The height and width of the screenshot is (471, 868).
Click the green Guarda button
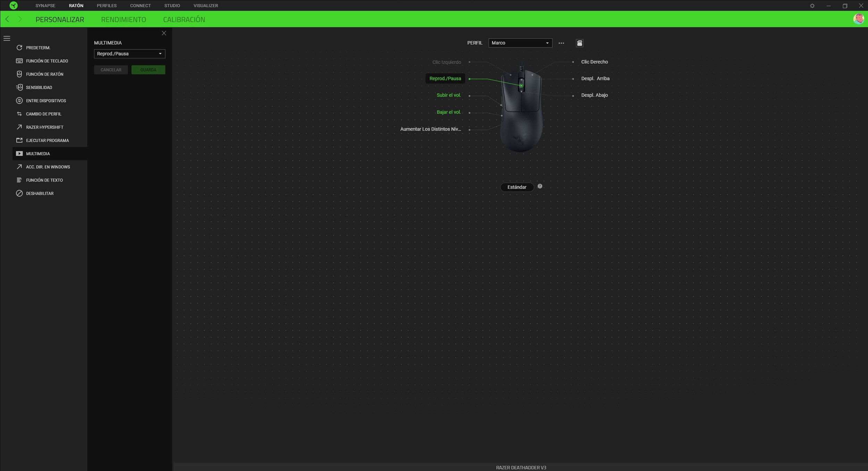(x=148, y=70)
